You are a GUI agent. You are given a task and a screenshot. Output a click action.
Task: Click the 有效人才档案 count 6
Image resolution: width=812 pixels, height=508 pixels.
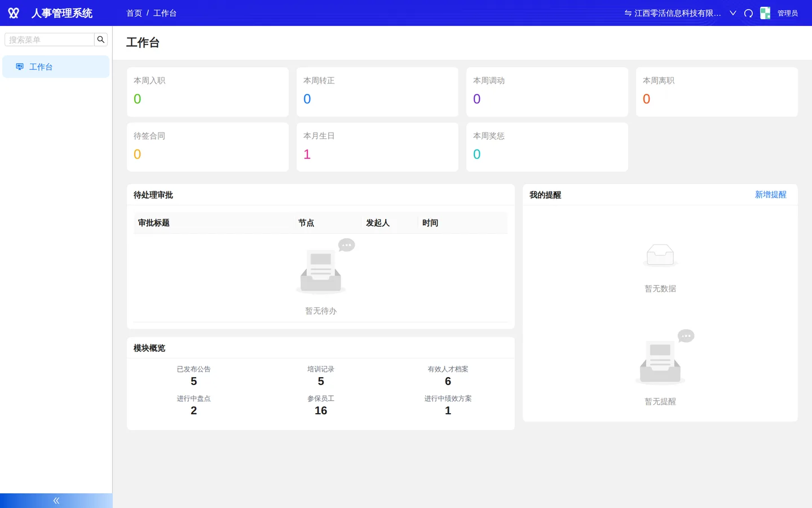(x=448, y=382)
